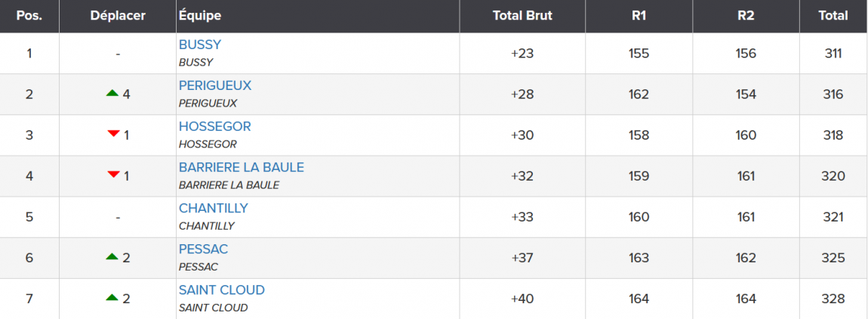Select the R1 column header

(x=639, y=16)
